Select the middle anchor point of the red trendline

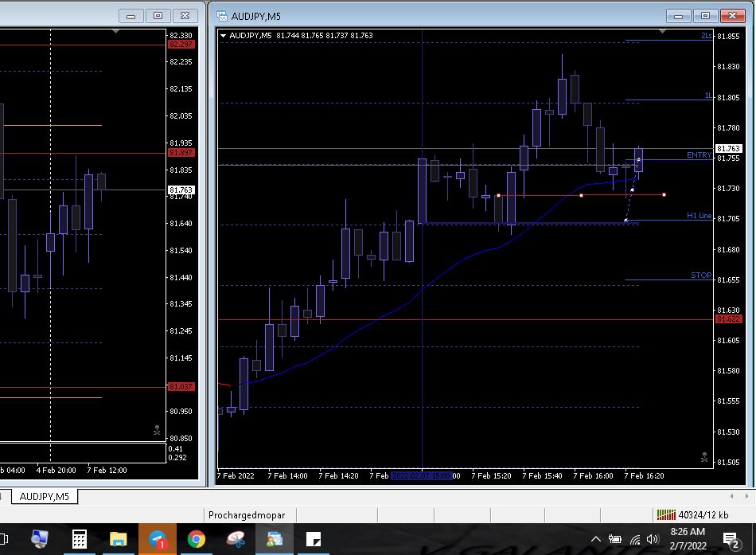click(581, 195)
